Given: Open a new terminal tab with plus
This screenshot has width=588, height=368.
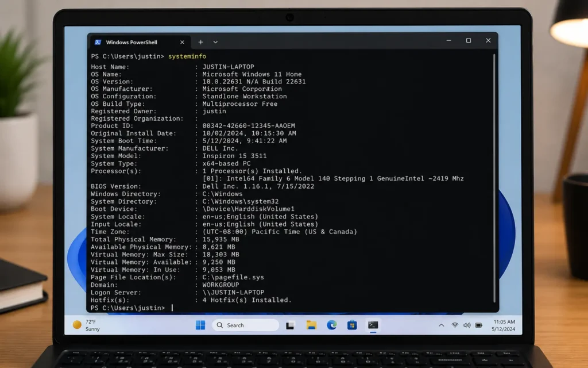Looking at the screenshot, I should 200,42.
